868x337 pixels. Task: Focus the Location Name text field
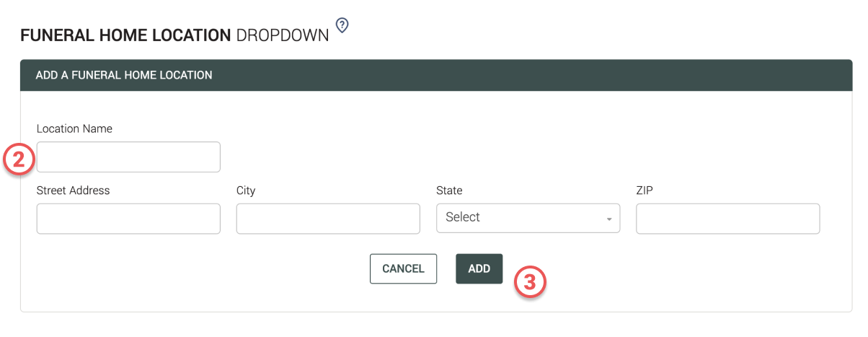[x=128, y=157]
